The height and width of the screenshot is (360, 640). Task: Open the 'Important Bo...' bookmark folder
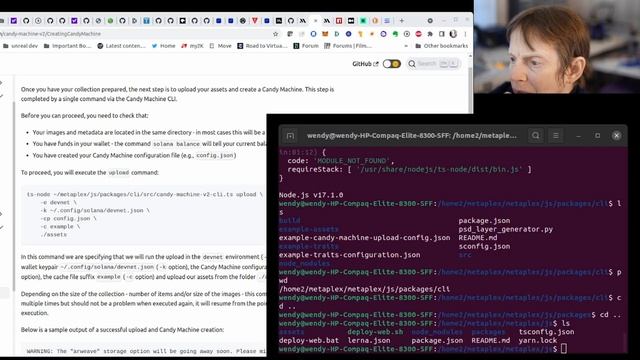68,46
